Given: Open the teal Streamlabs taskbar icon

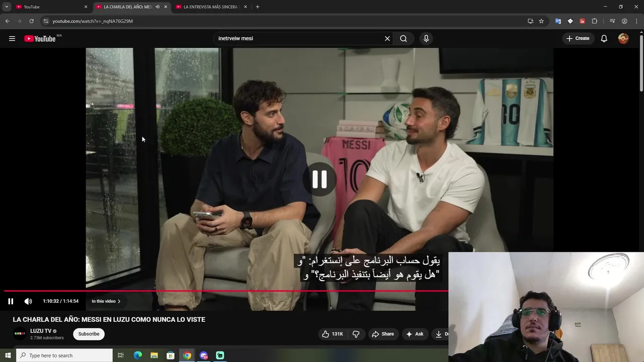Looking at the screenshot, I should [x=220, y=355].
